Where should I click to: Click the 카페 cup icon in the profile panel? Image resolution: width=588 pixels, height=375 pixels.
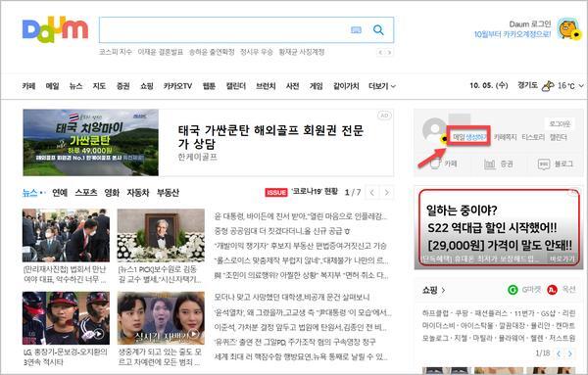tap(435, 164)
